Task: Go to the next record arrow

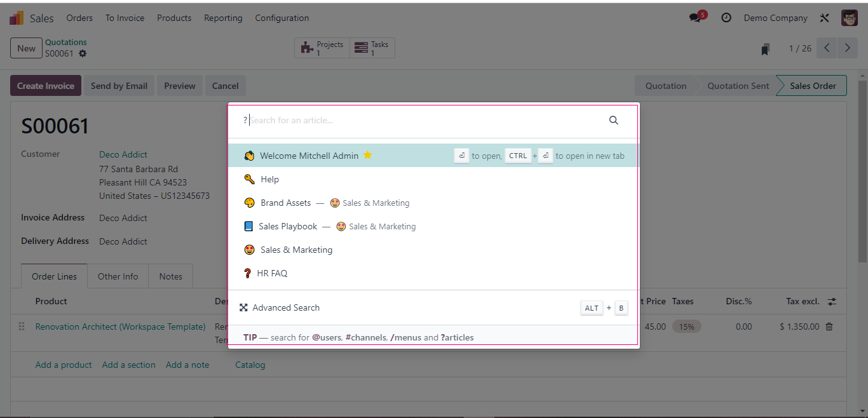Action: coord(848,48)
